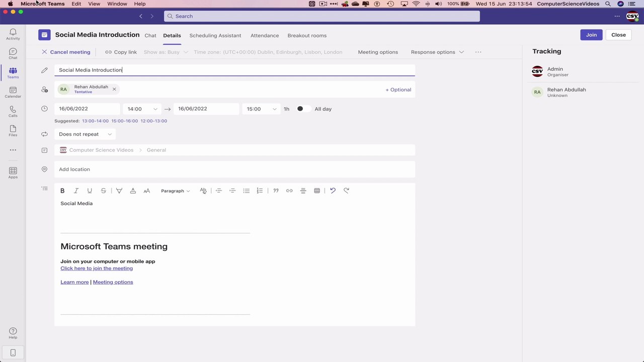Pick suggested time 15:00-16:00
This screenshot has height=362, width=644.
[x=124, y=121]
